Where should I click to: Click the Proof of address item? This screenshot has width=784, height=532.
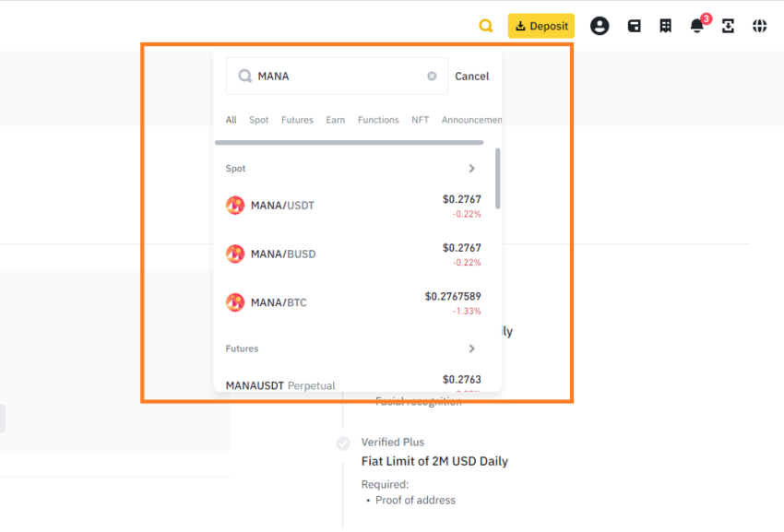tap(415, 500)
